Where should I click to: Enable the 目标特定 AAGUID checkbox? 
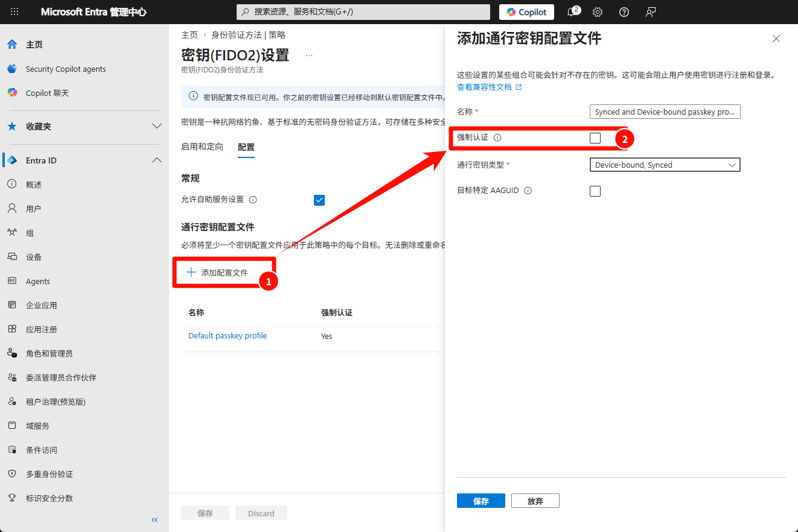pyautogui.click(x=595, y=191)
